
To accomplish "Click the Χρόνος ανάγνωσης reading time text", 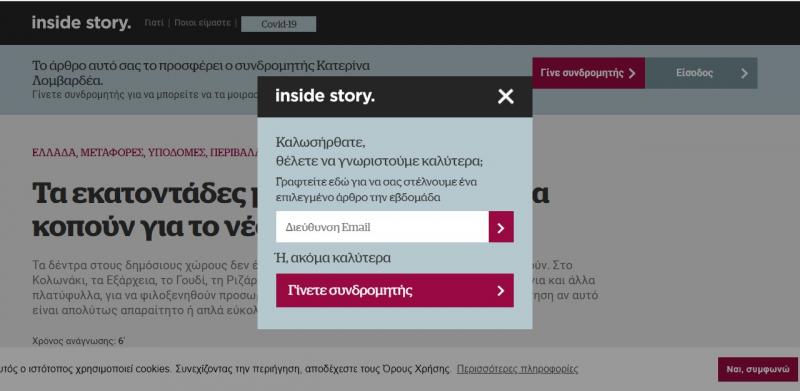I will click(x=79, y=341).
